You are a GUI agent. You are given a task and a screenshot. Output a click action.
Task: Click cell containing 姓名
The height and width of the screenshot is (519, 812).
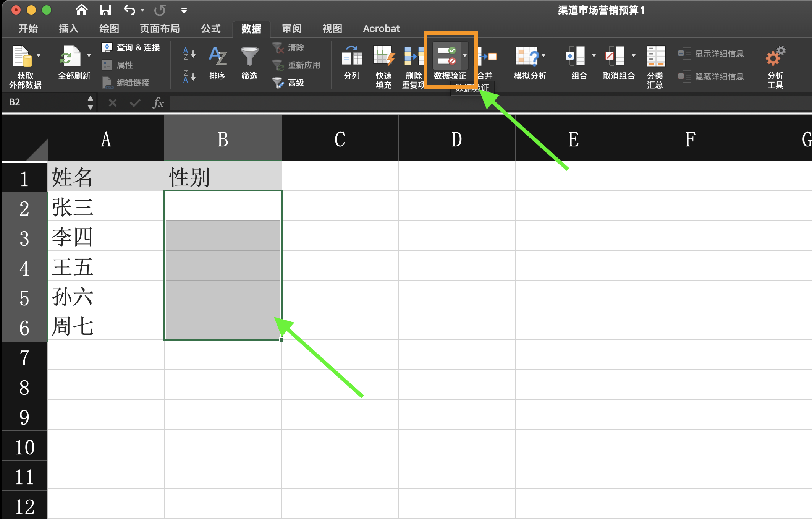pos(106,177)
